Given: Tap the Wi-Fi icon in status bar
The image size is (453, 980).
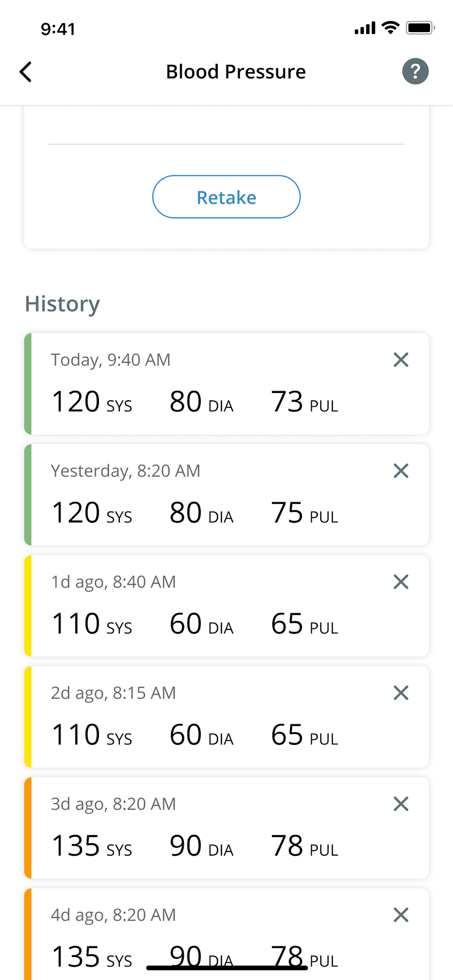Looking at the screenshot, I should pos(390,28).
